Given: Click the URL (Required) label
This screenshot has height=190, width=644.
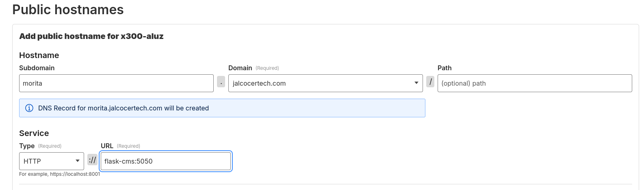Looking at the screenshot, I should pyautogui.click(x=120, y=146).
